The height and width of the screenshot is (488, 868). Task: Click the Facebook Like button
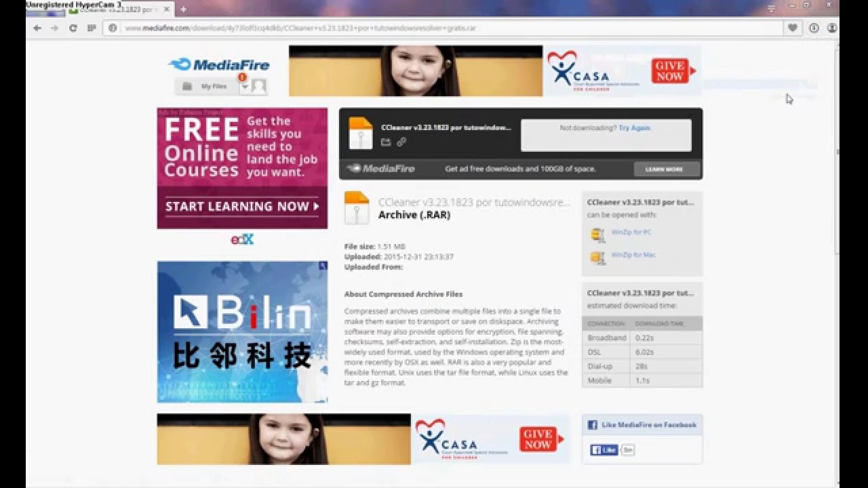click(x=604, y=449)
